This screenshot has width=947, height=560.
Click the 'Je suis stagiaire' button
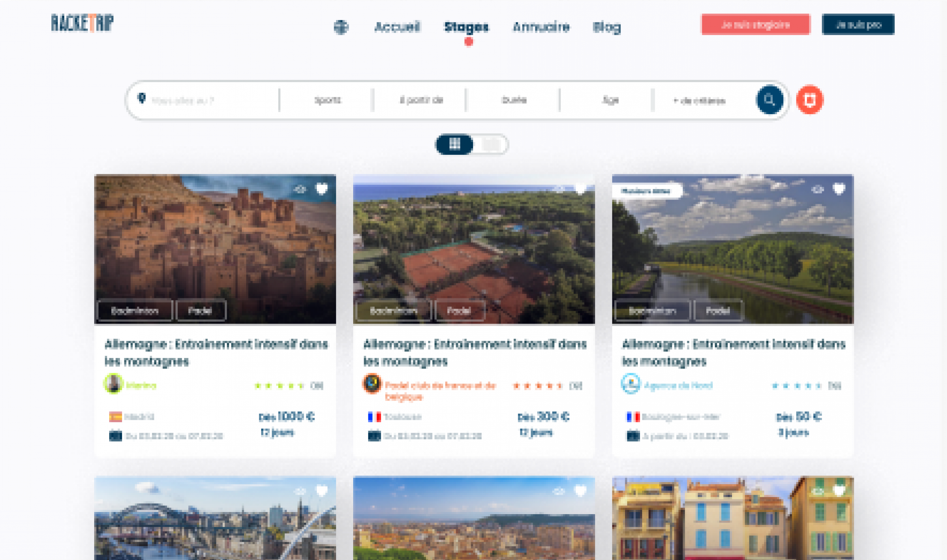click(755, 25)
